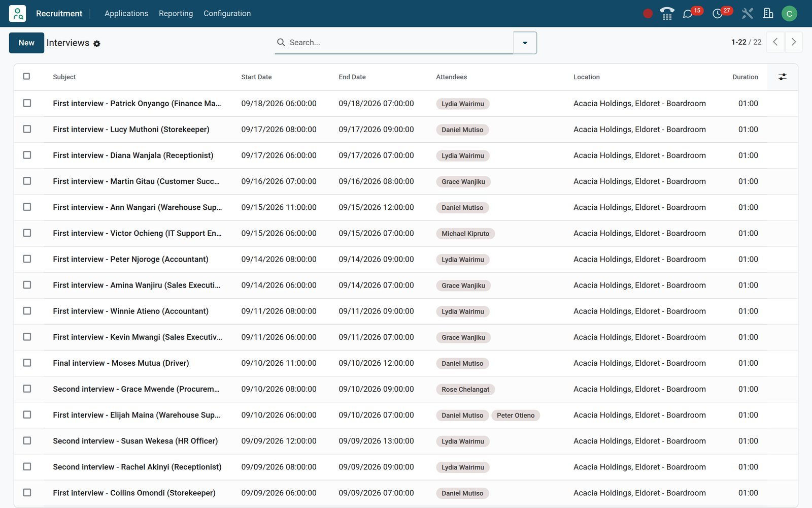Click Peter Otieno attendee tag

tap(516, 416)
